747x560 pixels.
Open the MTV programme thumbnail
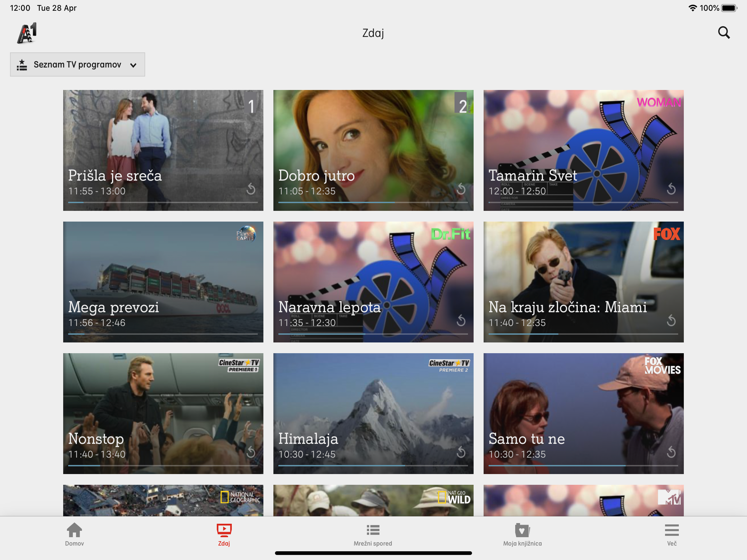[x=583, y=500]
